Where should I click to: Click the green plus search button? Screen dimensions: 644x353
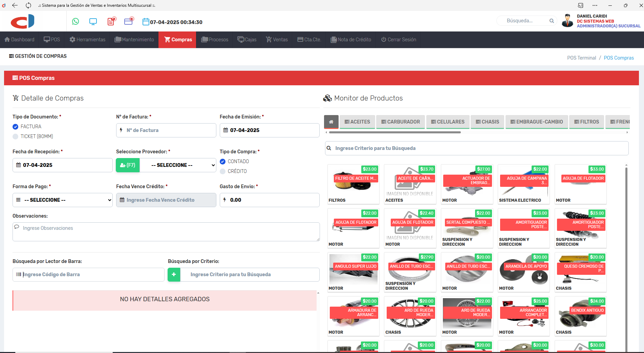(x=174, y=274)
